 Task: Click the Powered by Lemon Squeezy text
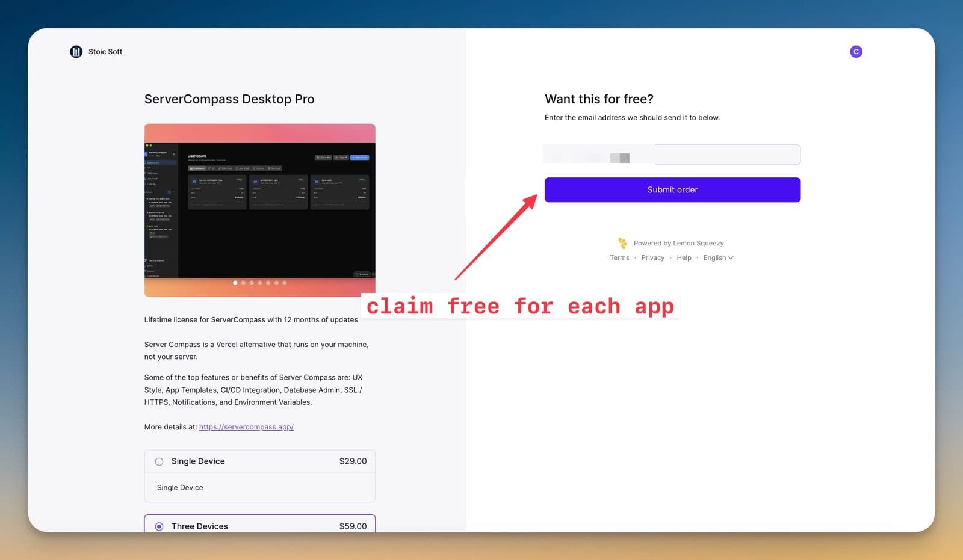tap(679, 244)
